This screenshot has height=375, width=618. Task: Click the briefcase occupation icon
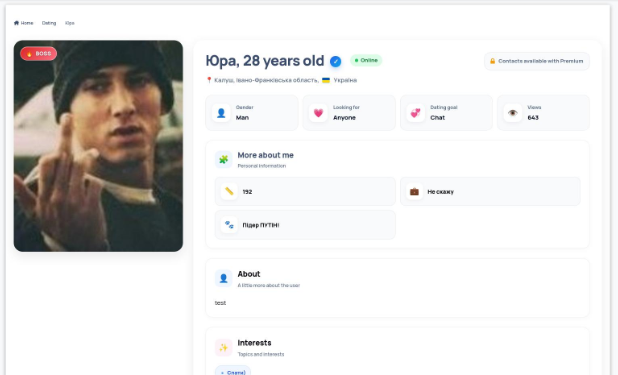pyautogui.click(x=414, y=192)
